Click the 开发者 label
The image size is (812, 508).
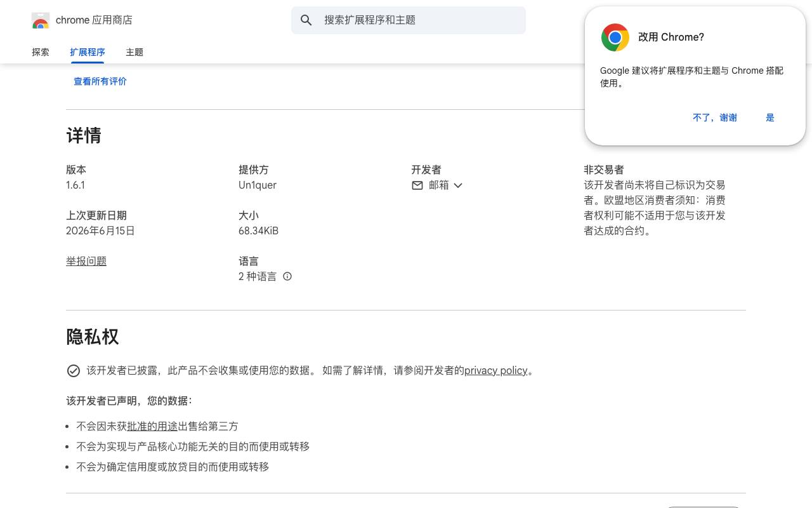click(426, 170)
